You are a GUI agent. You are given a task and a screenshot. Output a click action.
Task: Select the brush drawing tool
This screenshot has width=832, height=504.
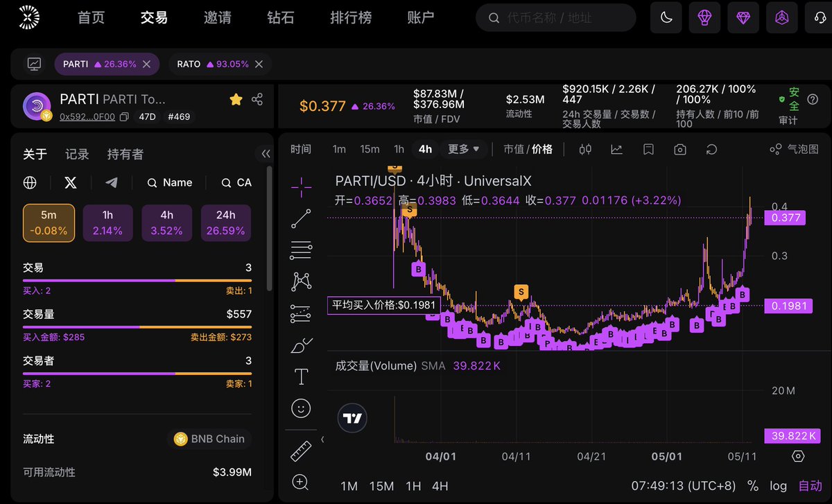click(301, 345)
